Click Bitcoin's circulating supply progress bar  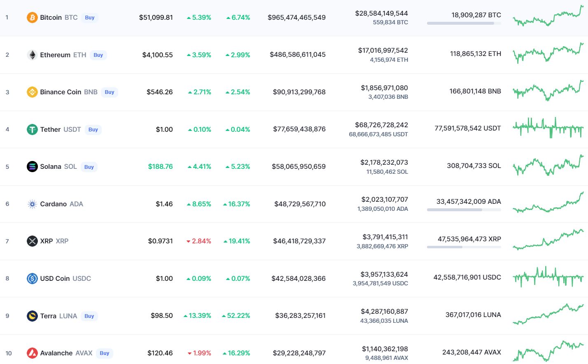(x=464, y=23)
